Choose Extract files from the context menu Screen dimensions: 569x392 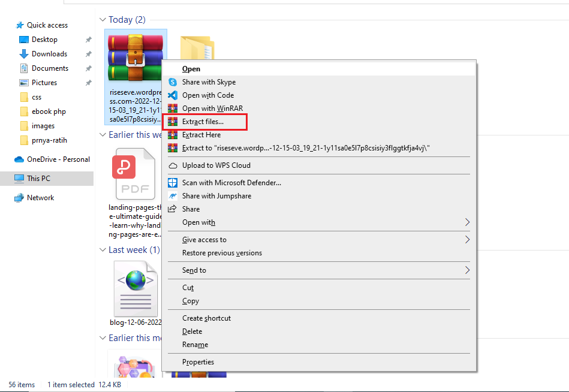tap(204, 122)
